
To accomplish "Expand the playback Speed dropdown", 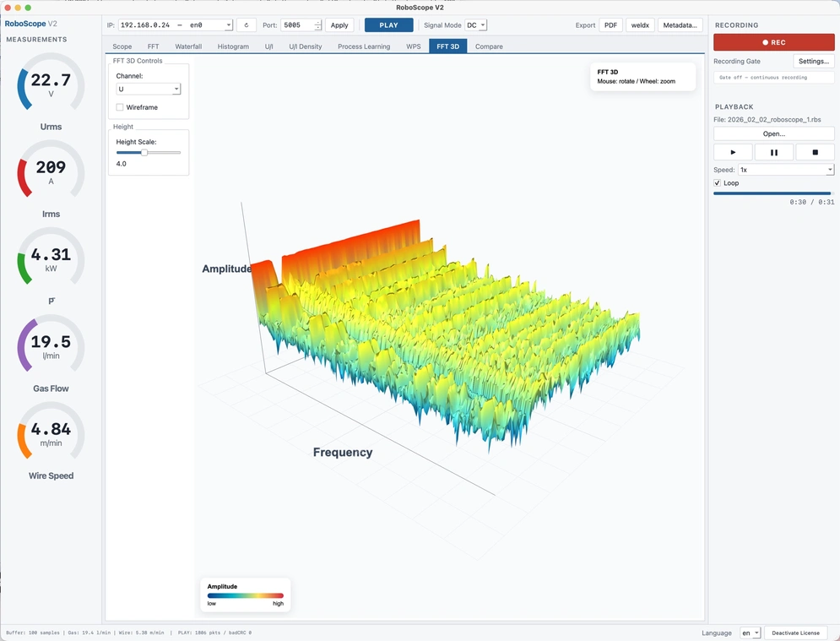I will pyautogui.click(x=786, y=170).
